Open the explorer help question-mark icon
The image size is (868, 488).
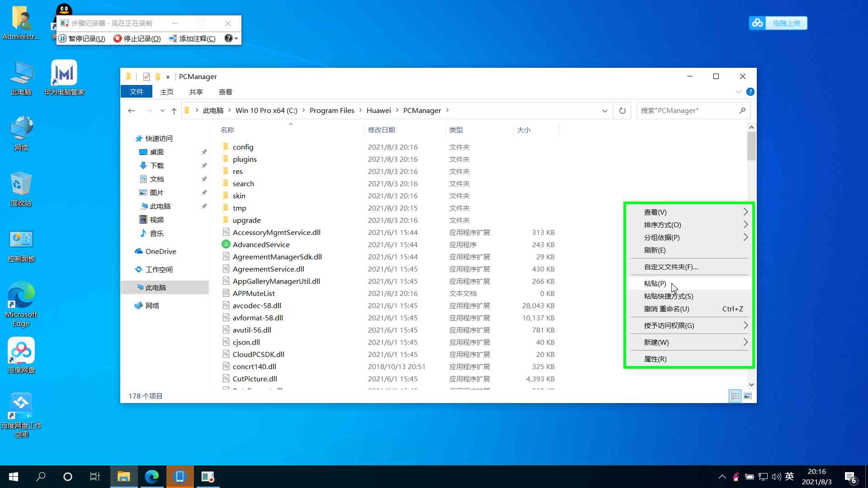click(750, 92)
